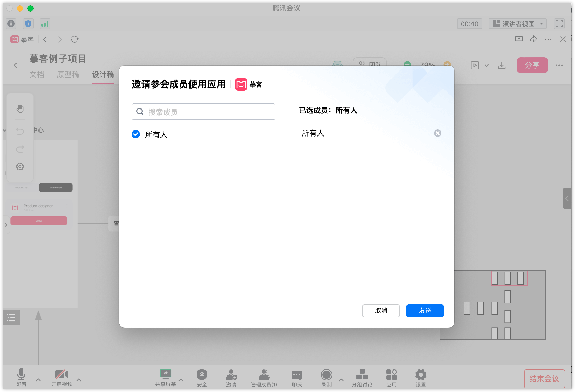Expand recording options chevron
Image resolution: width=575 pixels, height=392 pixels.
click(341, 380)
